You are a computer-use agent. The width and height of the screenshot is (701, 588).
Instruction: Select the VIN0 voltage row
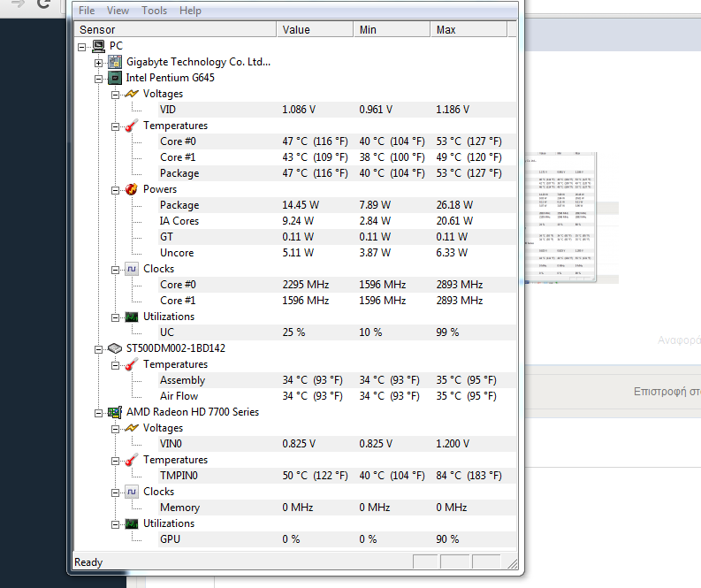click(x=337, y=444)
